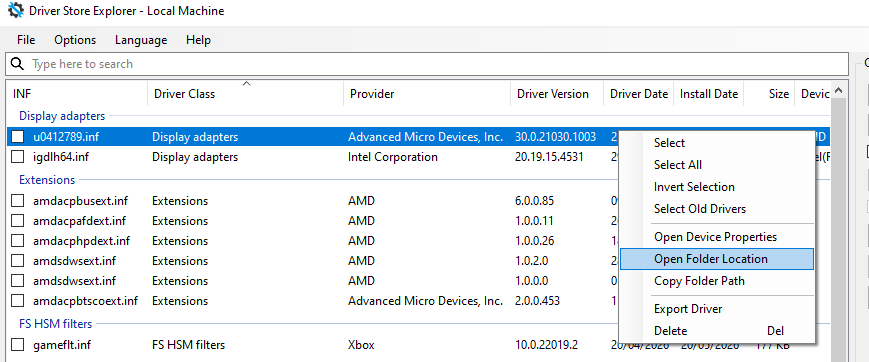869x362 pixels.
Task: Click the magnifying glass search icon
Action: point(18,64)
